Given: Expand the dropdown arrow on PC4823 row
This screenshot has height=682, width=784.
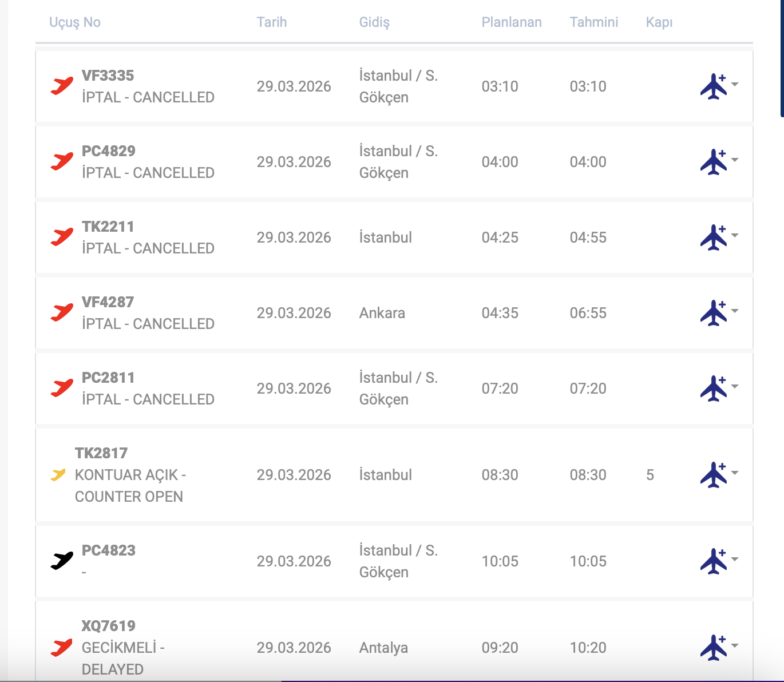Looking at the screenshot, I should (x=735, y=559).
